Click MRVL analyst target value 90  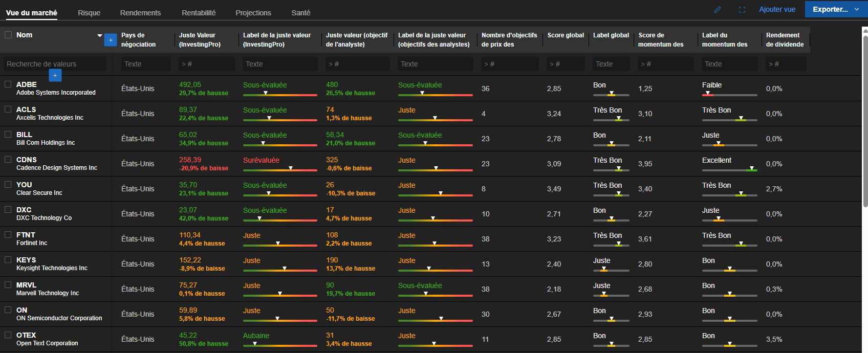(x=330, y=285)
